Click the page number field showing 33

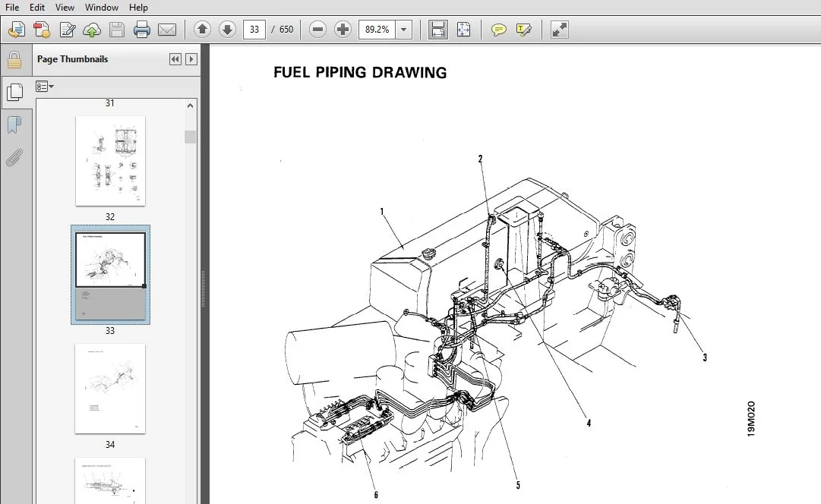click(x=254, y=30)
